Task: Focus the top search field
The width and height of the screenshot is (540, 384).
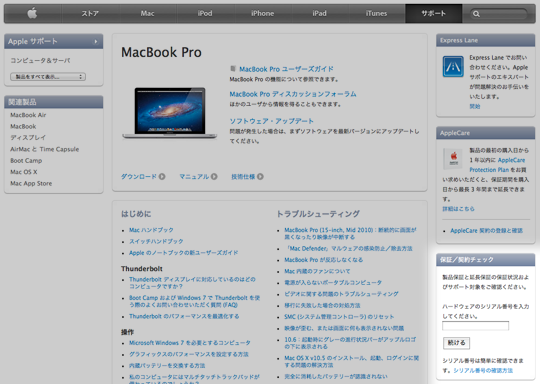Action: pyautogui.click(x=499, y=14)
